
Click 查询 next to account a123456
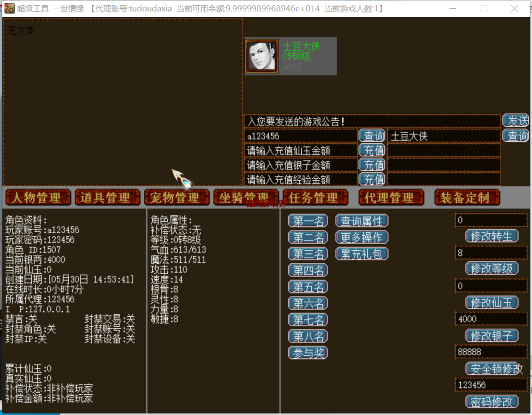[372, 136]
